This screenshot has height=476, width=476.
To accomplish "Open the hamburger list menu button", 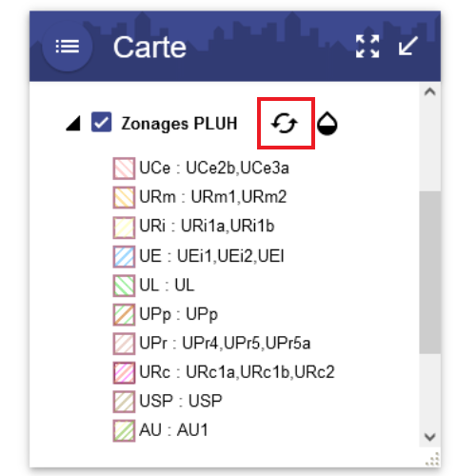I will (68, 47).
